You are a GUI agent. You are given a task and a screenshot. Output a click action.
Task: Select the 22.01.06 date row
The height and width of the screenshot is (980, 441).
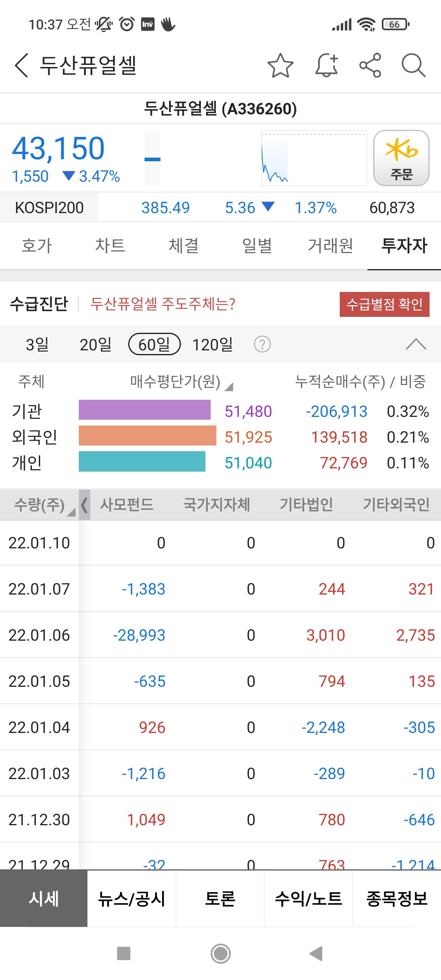pyautogui.click(x=220, y=635)
